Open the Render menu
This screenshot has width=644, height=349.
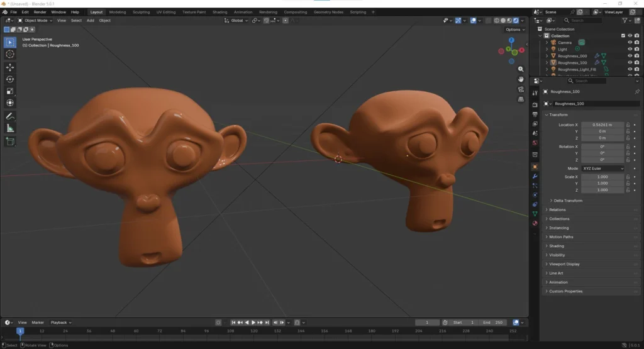click(40, 12)
